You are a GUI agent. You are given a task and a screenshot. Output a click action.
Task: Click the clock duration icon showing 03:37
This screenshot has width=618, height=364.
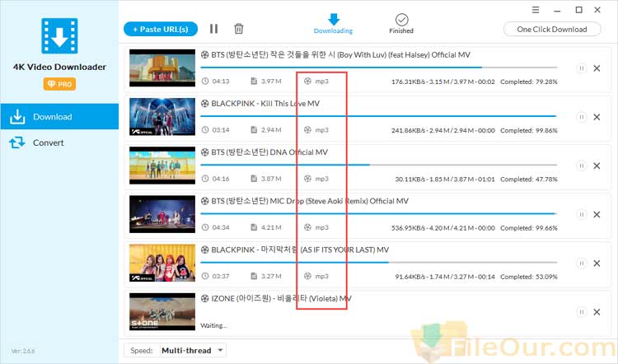coord(205,276)
